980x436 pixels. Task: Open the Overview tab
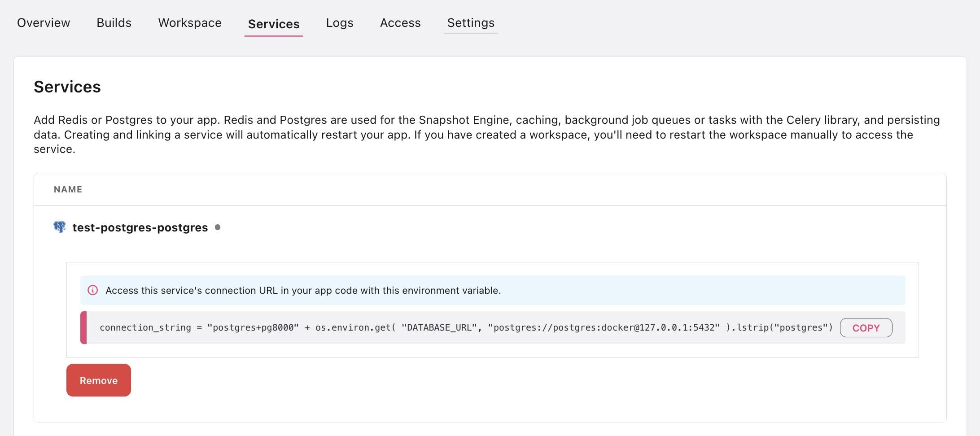pos(43,22)
